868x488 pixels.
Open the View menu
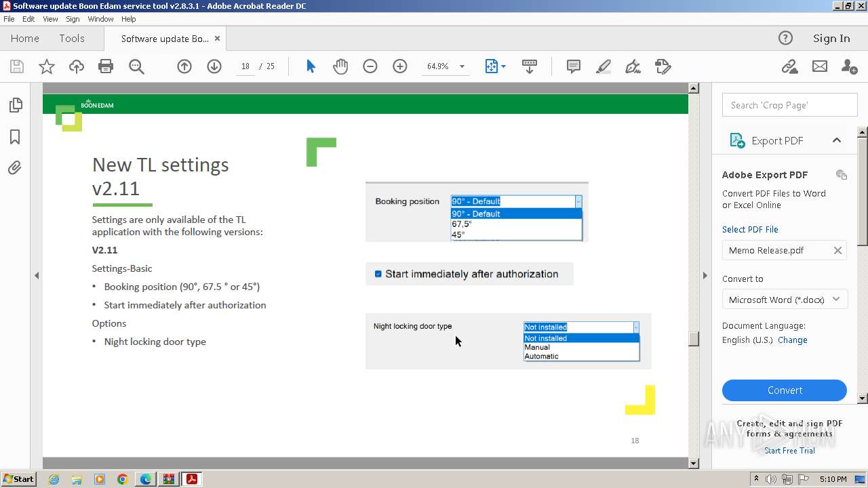[51, 19]
